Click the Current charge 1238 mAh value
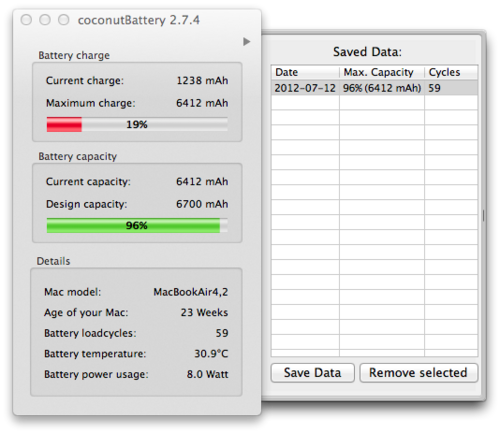Viewport: 500px width, 434px height. point(202,80)
